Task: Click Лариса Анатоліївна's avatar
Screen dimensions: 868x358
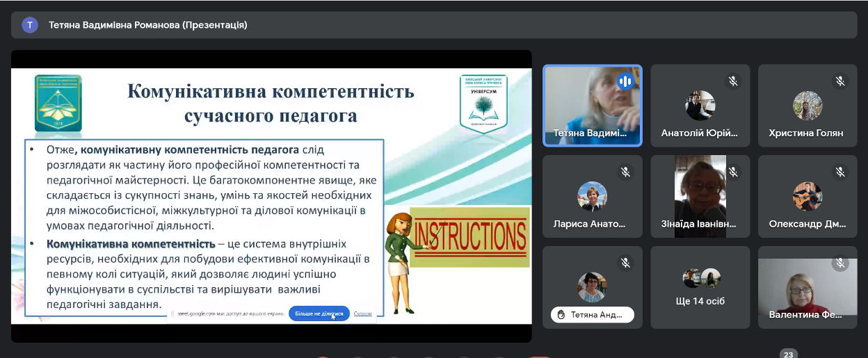Action: (x=592, y=196)
